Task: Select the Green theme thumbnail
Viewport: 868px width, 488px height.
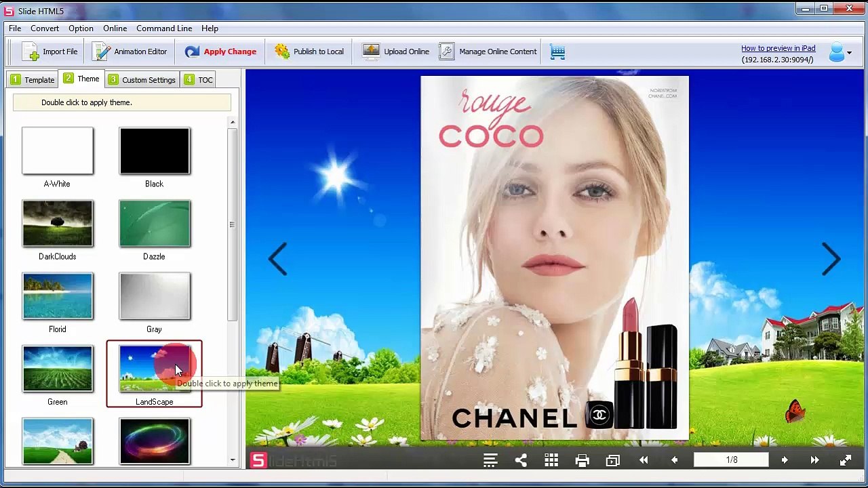Action: coord(58,369)
